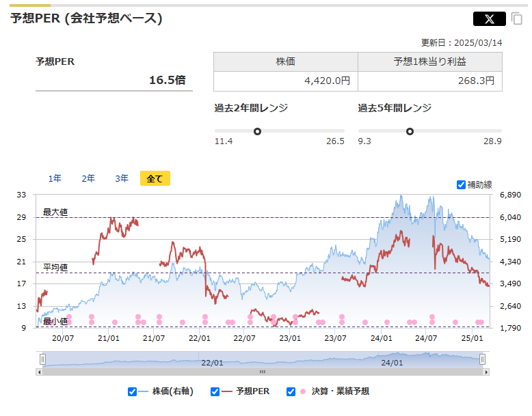Click the left arrow of chart scrollbar
Image resolution: width=532 pixels, height=416 pixels.
(x=39, y=372)
